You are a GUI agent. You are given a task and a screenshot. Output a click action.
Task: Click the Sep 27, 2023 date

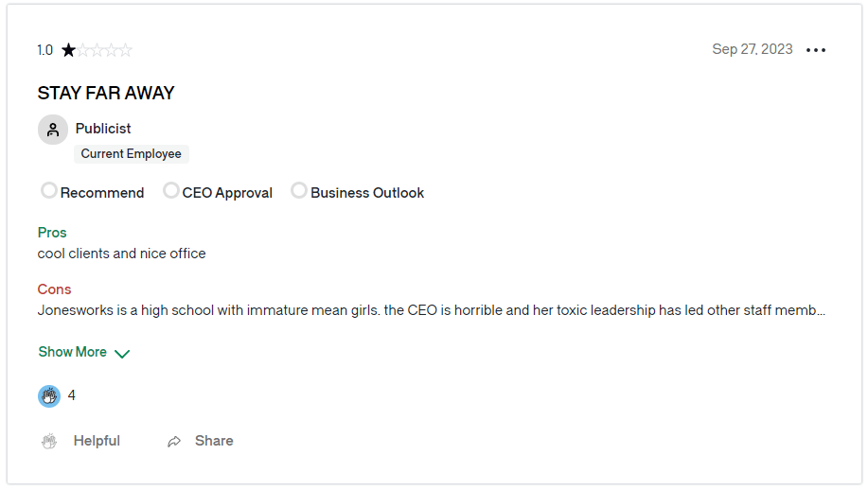pyautogui.click(x=753, y=49)
